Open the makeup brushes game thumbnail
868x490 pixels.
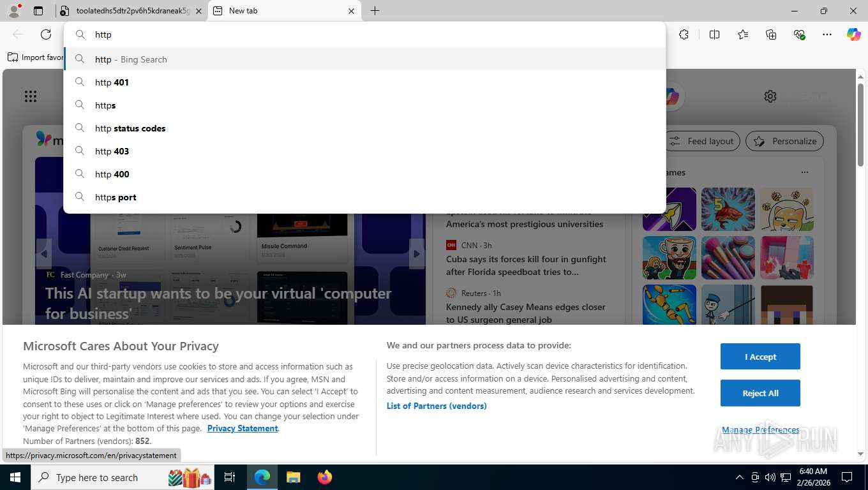728,258
